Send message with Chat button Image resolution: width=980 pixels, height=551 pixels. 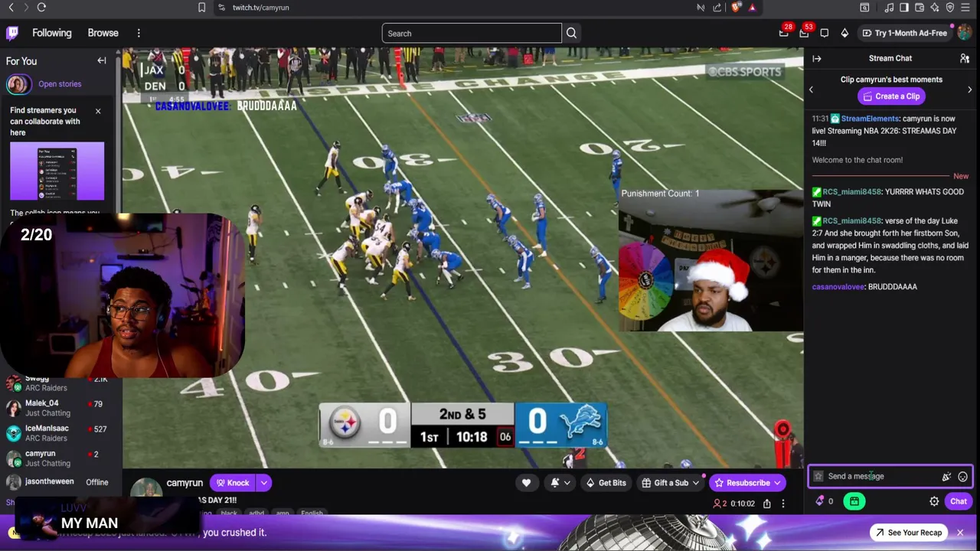pyautogui.click(x=959, y=501)
